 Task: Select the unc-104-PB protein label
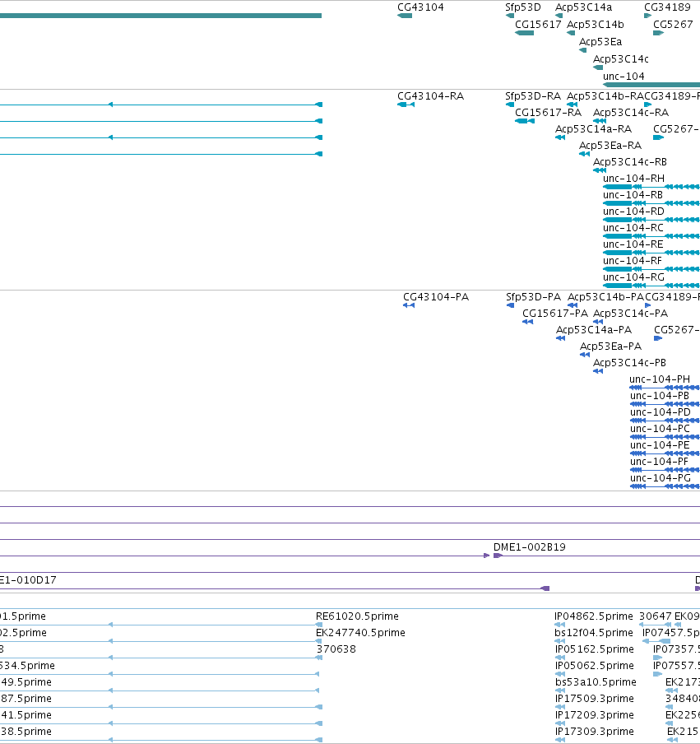pos(659,396)
